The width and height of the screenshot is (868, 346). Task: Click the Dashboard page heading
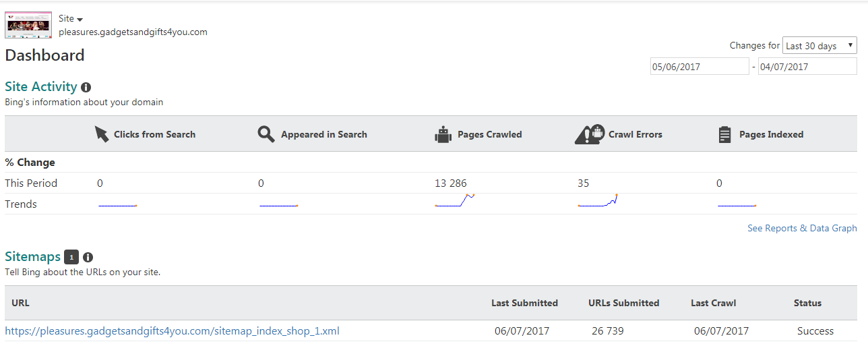pos(45,55)
